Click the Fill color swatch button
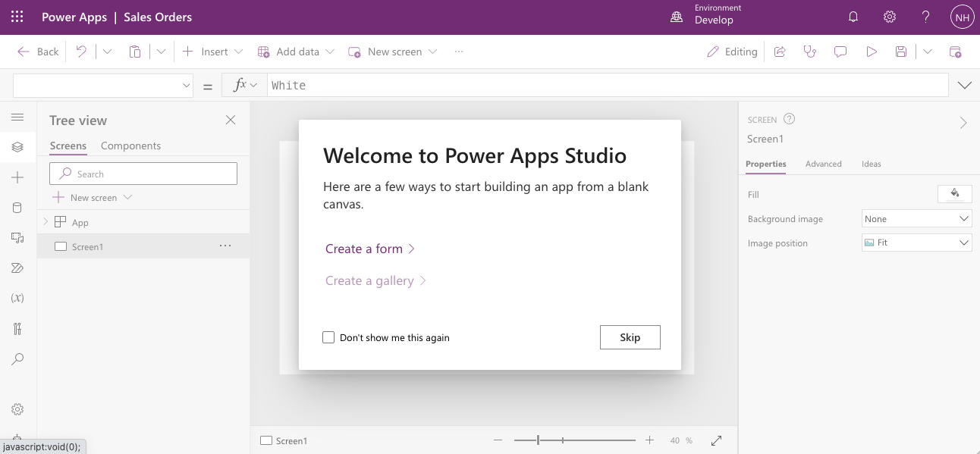This screenshot has width=980, height=454. tap(954, 194)
